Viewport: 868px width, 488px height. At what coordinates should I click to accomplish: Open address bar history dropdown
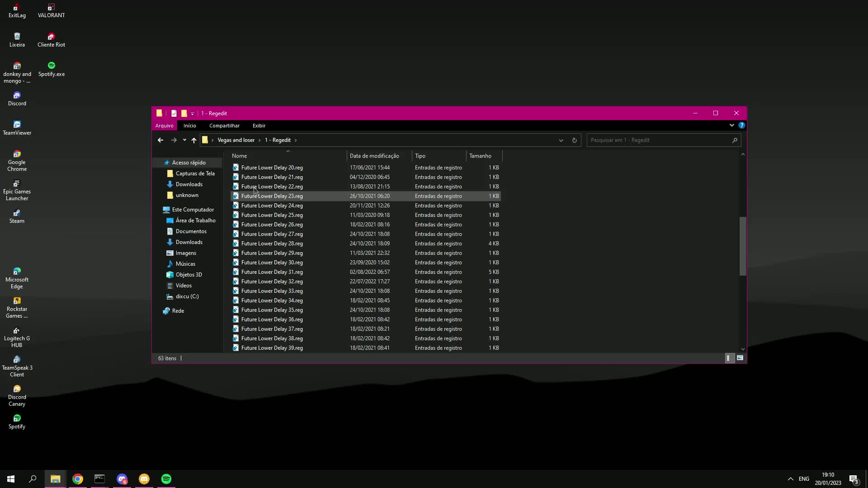[x=561, y=140]
